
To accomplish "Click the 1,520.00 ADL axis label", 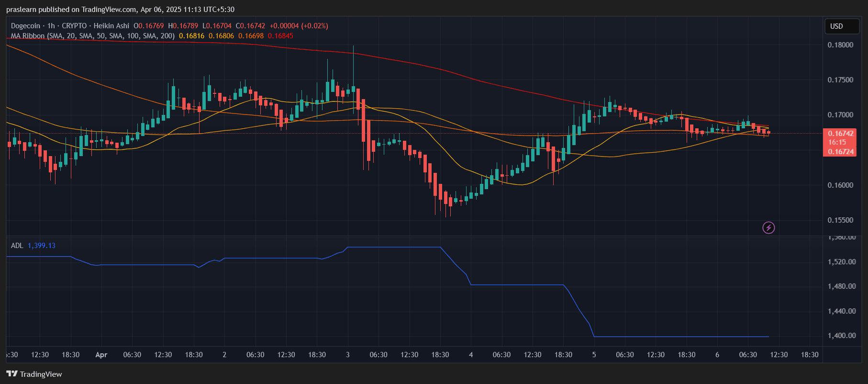I will click(x=842, y=262).
